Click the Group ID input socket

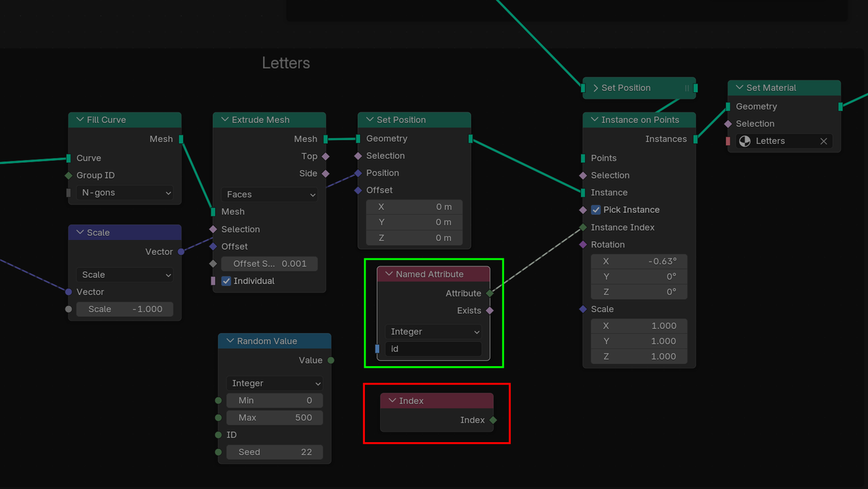(x=68, y=176)
